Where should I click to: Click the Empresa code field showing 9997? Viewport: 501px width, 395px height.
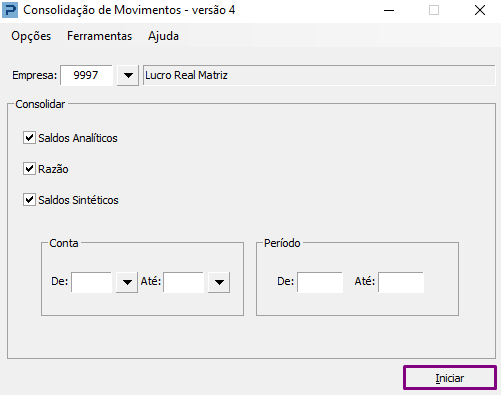tap(86, 75)
